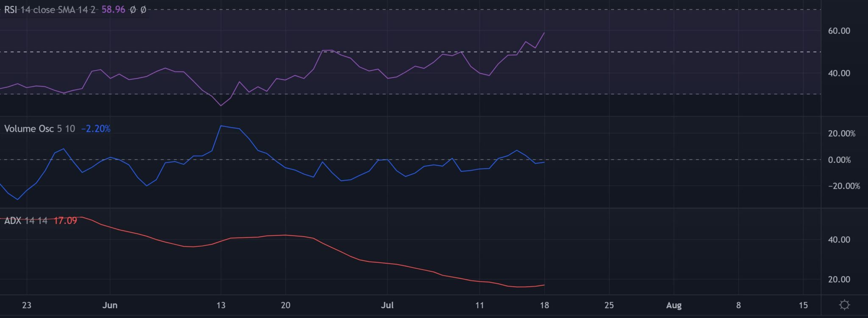Image resolution: width=868 pixels, height=318 pixels.
Task: Click the first ∅ symbol after the RSI value
Action: (x=133, y=10)
